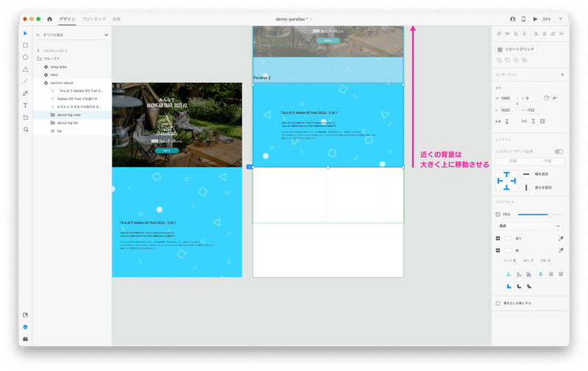The height and width of the screenshot is (371, 588).
Task: Open the fill color swatch
Action: click(508, 238)
